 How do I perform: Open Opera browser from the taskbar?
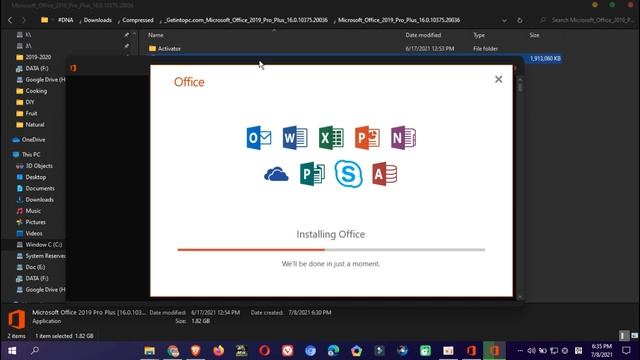tap(264, 351)
